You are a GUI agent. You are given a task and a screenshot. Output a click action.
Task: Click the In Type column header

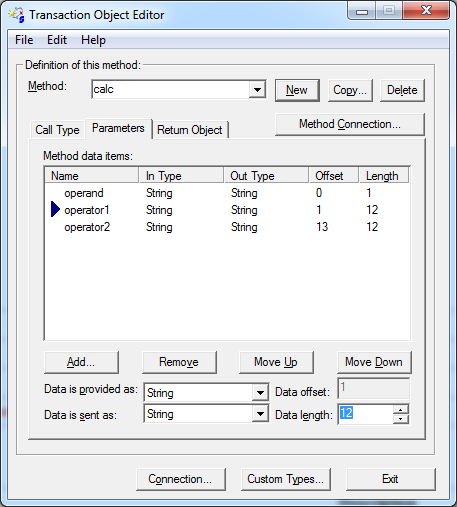181,175
